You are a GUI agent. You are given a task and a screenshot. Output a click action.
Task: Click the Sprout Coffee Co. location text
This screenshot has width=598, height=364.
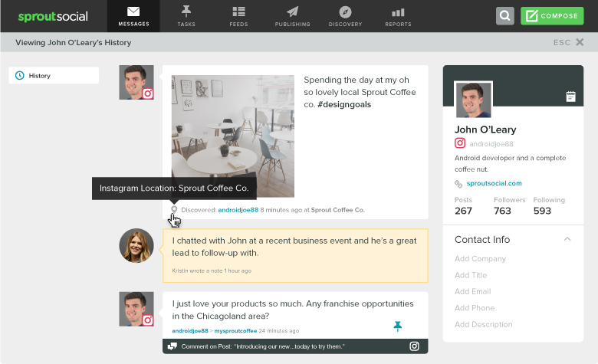[337, 210]
